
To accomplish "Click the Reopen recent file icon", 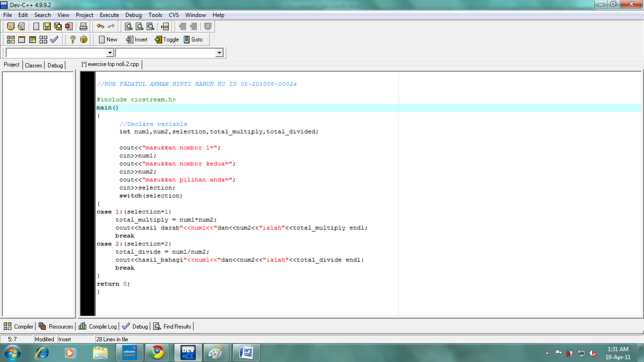I will (21, 26).
